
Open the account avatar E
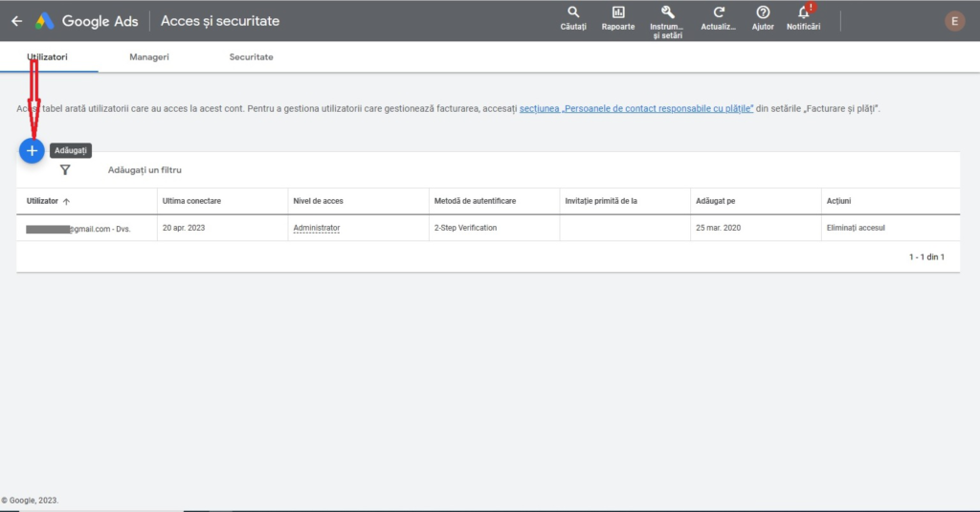pos(954,21)
